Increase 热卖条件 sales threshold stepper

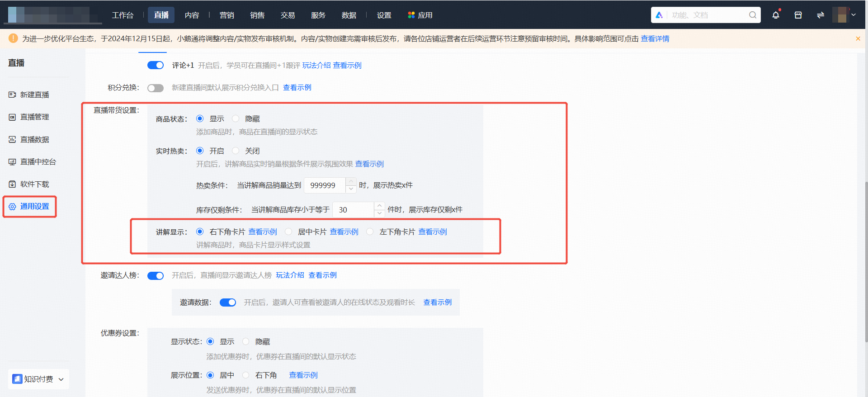click(x=351, y=181)
